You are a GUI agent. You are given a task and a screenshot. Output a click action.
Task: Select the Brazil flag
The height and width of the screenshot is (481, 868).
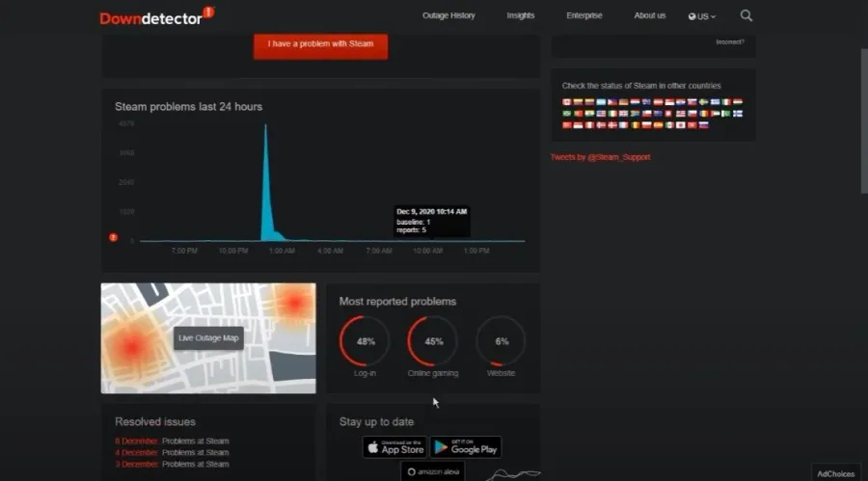(567, 114)
